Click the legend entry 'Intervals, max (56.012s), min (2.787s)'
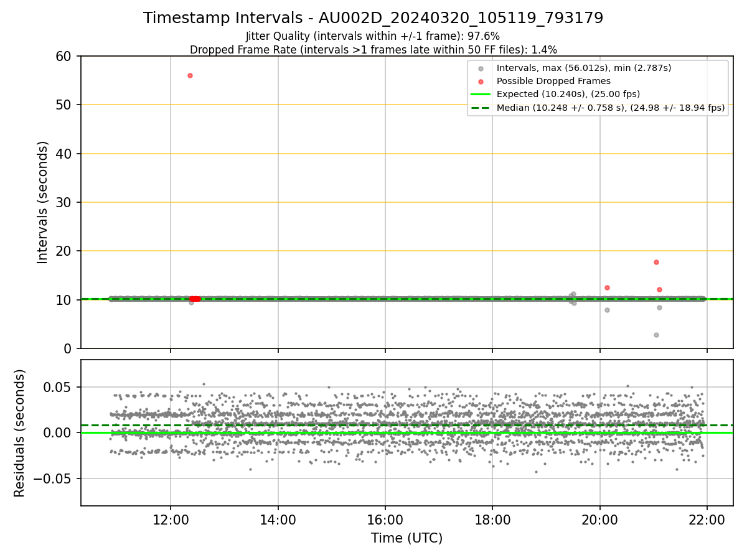Image resolution: width=747 pixels, height=560 pixels. point(584,68)
